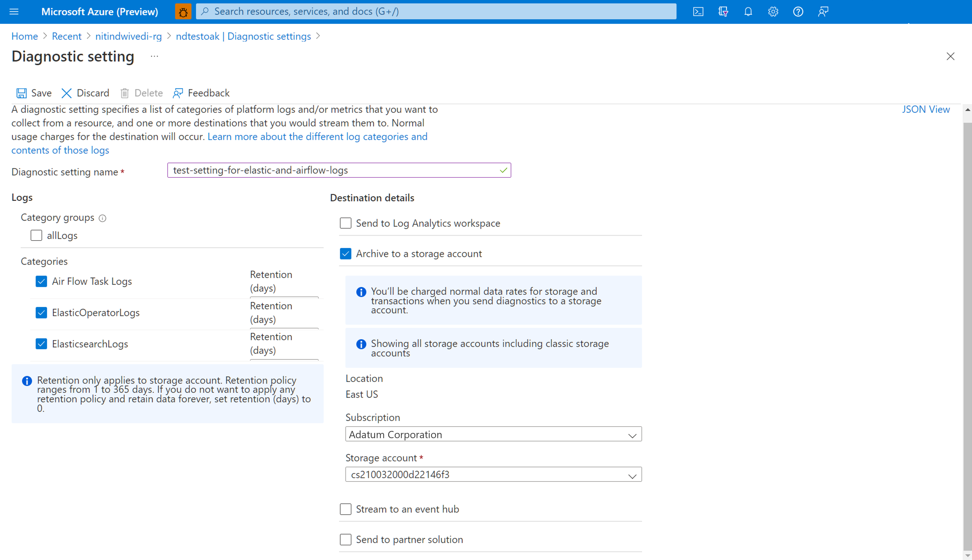Edit the diagnostic setting name field
The width and height of the screenshot is (972, 560).
pos(339,170)
